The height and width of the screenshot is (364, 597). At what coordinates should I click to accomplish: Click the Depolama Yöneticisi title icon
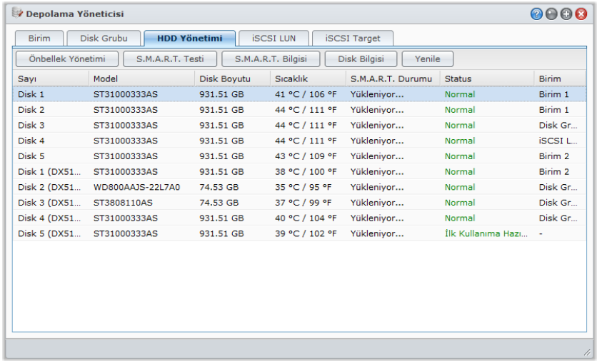[x=18, y=14]
